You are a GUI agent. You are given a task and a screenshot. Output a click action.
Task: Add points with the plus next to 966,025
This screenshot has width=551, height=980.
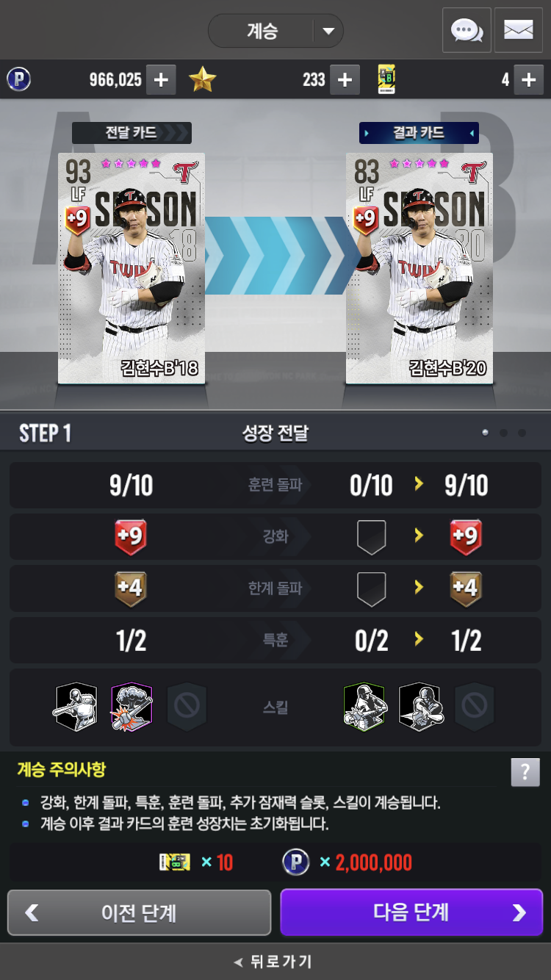(161, 80)
